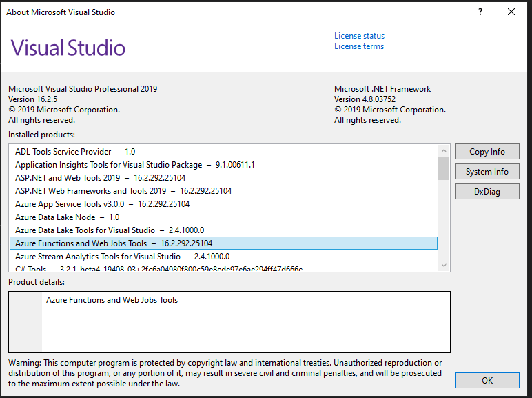The width and height of the screenshot is (532, 398).
Task: Select ASP.NET and Web Tools 2019 row
Action: [223, 177]
